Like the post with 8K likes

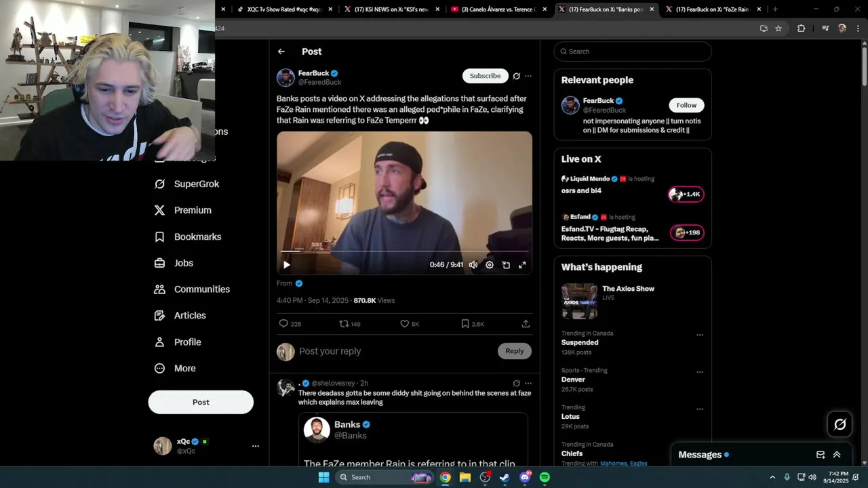point(410,324)
